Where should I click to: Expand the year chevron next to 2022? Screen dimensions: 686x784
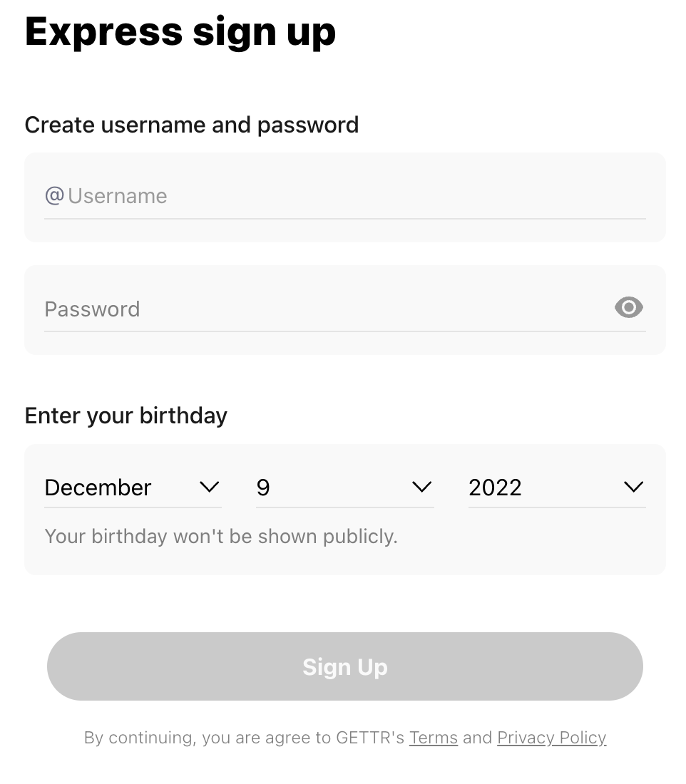pos(633,487)
